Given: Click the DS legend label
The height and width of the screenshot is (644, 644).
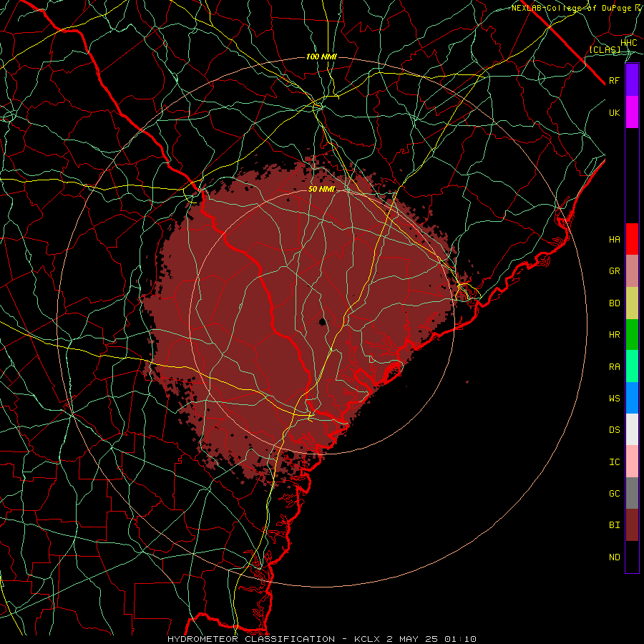Looking at the screenshot, I should pos(614,430).
